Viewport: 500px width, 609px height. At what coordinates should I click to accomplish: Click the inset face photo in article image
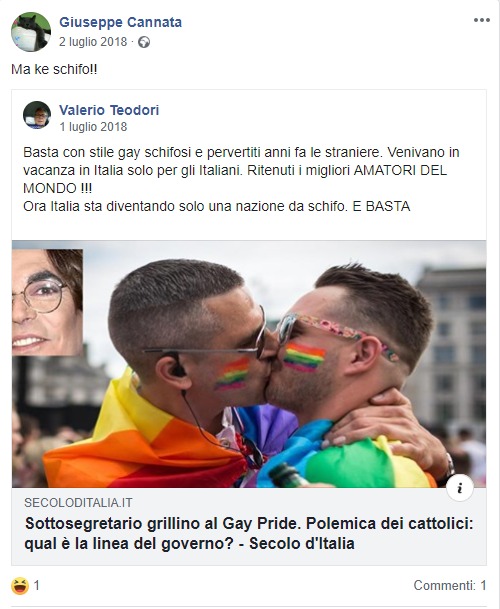tap(47, 302)
